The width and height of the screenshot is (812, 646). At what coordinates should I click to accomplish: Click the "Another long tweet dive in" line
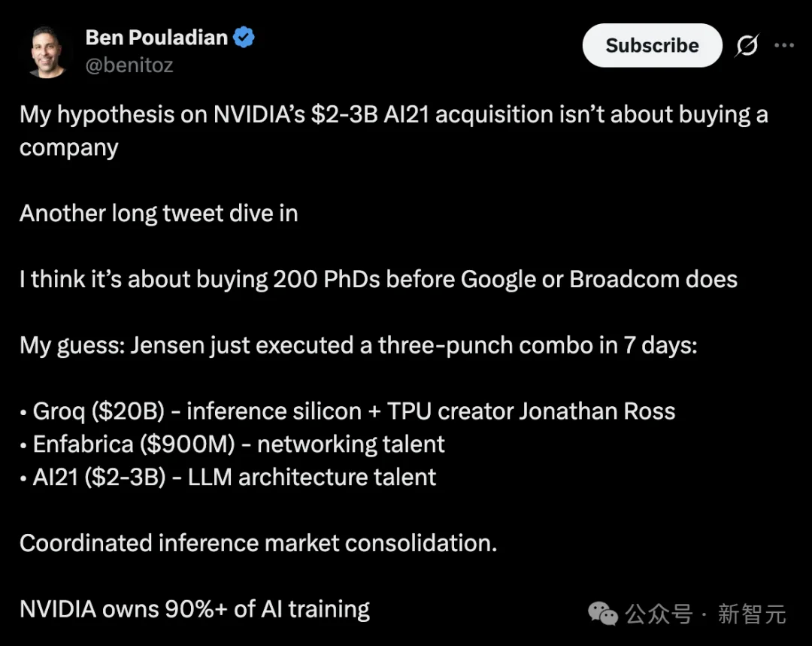159,214
